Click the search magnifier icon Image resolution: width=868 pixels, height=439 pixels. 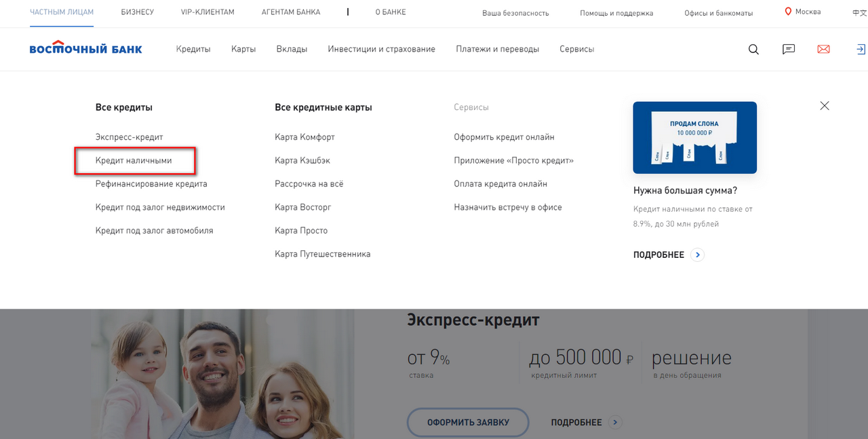click(x=753, y=50)
